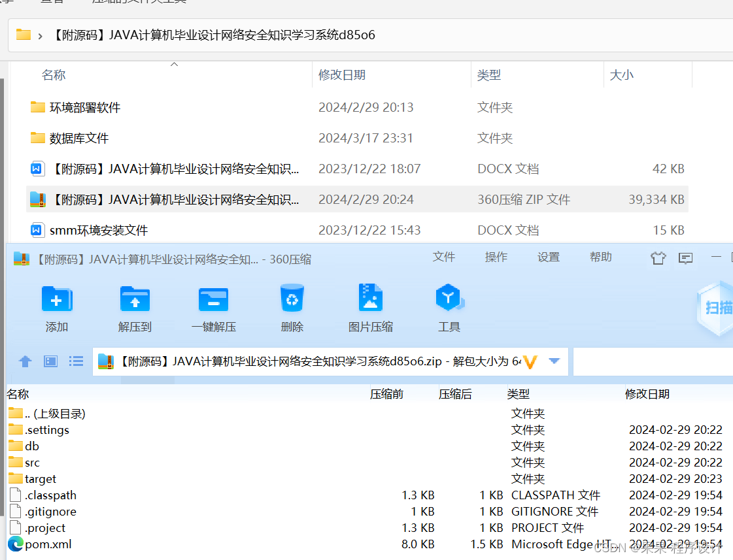The image size is (733, 560).
Task: Open the feedback message icon near the titlebar
Action: click(685, 258)
